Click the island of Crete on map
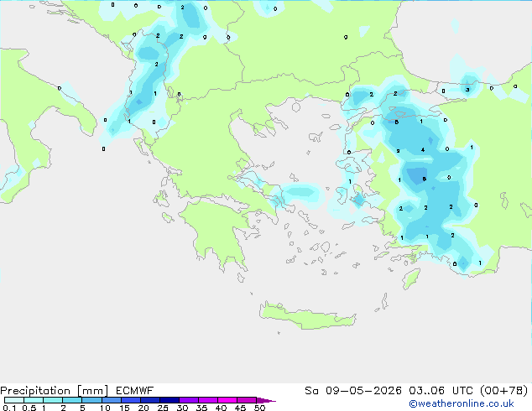Screen dimensions: 532x411 click(x=307, y=316)
